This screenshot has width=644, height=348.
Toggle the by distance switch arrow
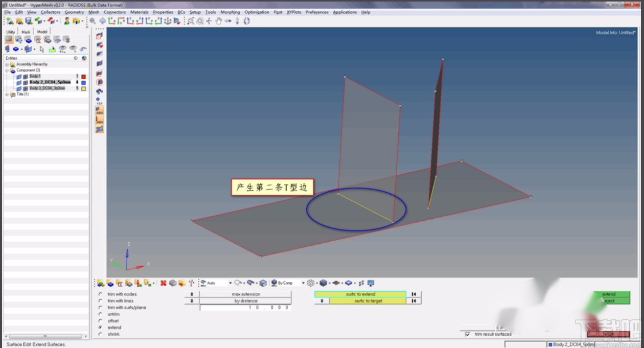(192, 301)
